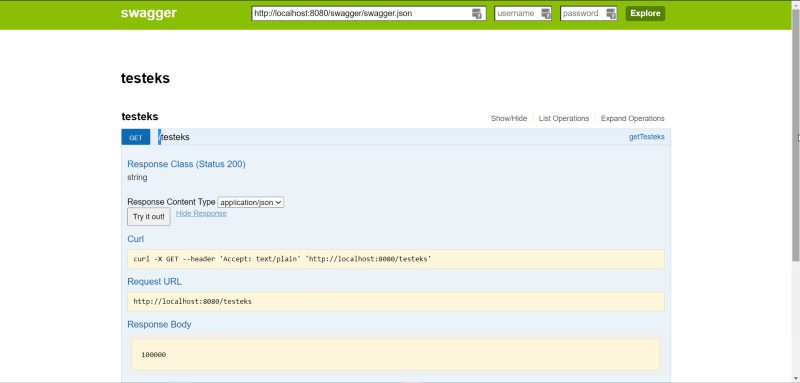The width and height of the screenshot is (800, 383).
Task: Click the response body value 100000
Action: tap(154, 355)
